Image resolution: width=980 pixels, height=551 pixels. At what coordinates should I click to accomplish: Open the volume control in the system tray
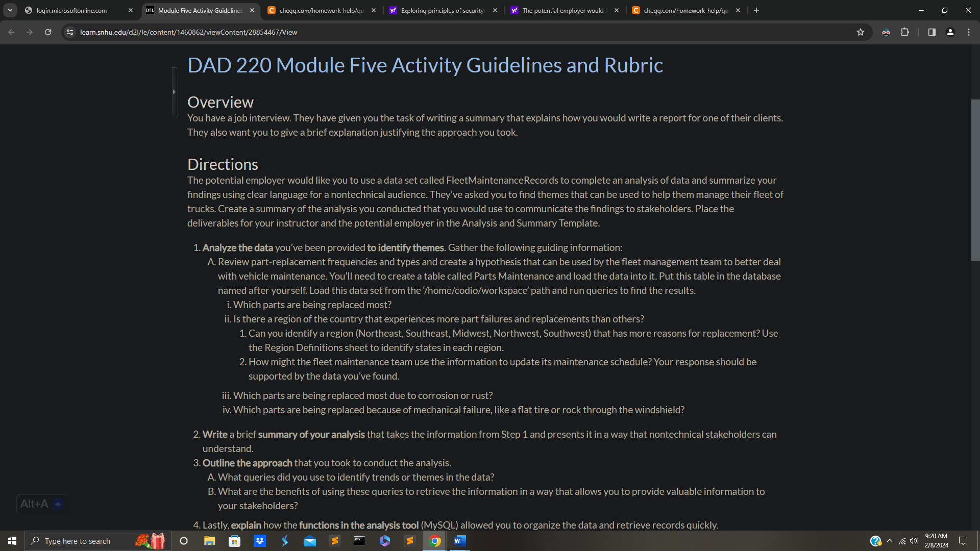click(x=914, y=541)
